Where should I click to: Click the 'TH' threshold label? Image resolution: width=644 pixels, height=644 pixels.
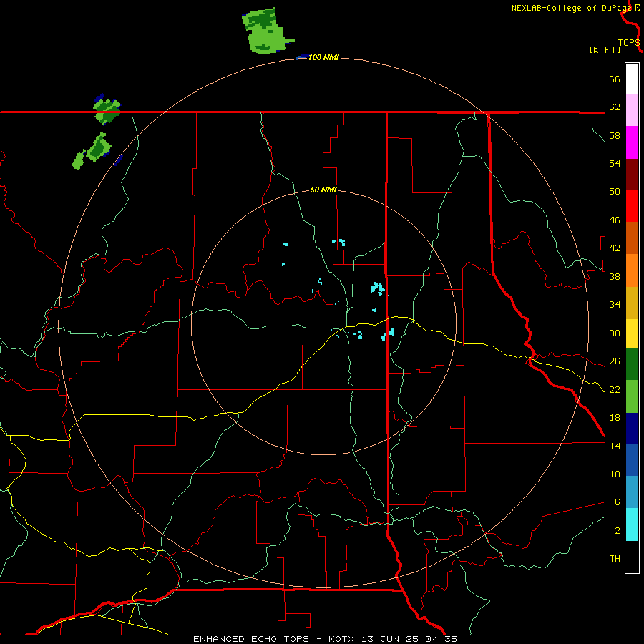pyautogui.click(x=615, y=559)
